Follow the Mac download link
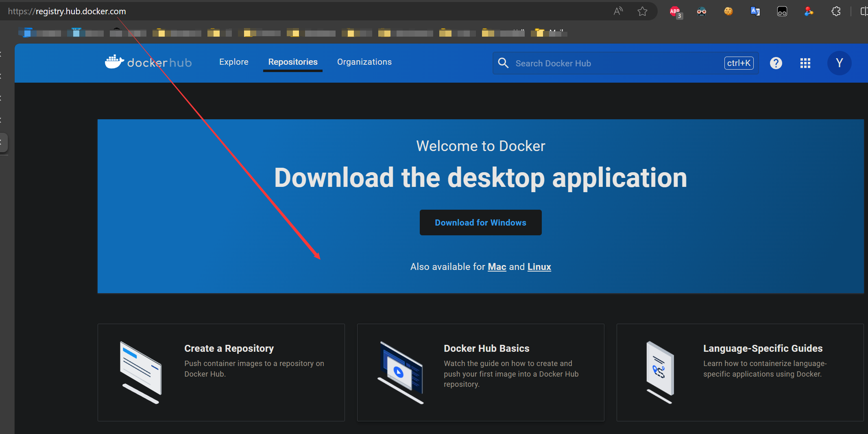The width and height of the screenshot is (868, 434). [497, 267]
